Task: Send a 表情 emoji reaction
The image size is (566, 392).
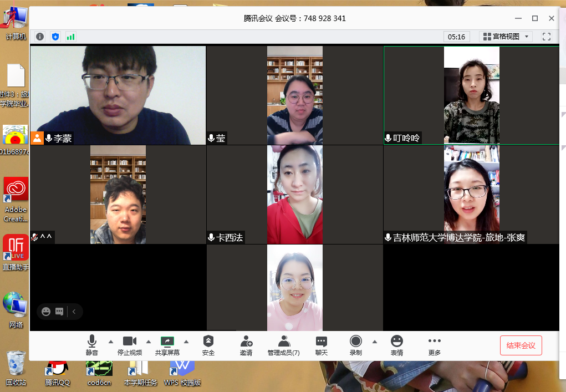Action: 397,345
